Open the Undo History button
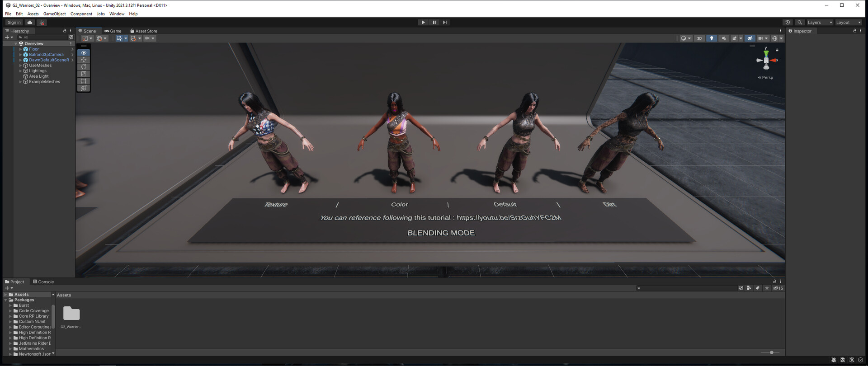The width and height of the screenshot is (868, 366). (788, 22)
